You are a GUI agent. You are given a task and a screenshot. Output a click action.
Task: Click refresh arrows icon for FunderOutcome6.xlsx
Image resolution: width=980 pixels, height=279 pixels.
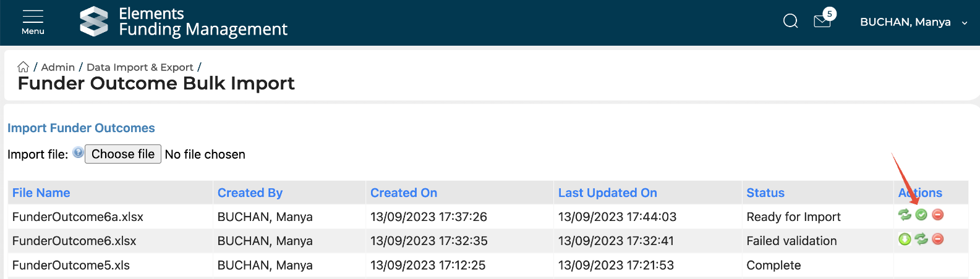[921, 239]
